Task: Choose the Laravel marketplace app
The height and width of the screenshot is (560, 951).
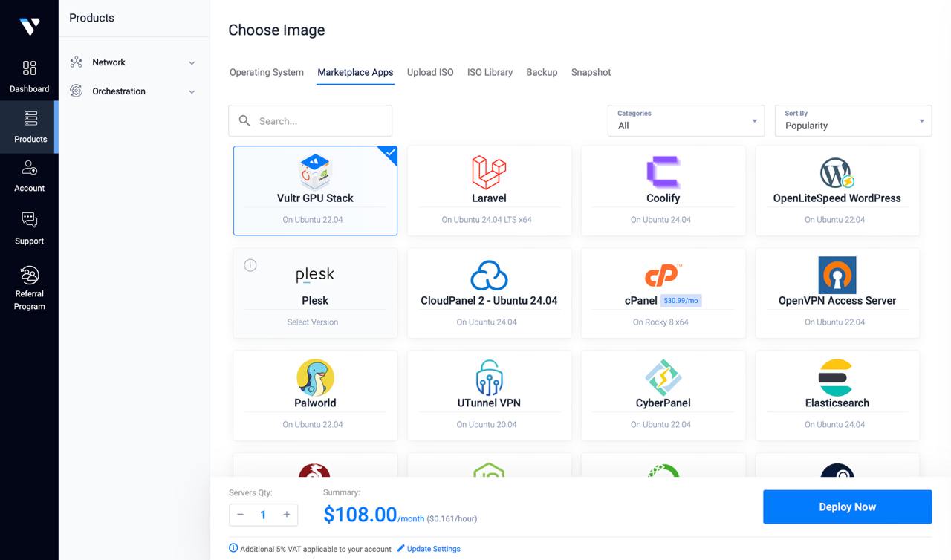Action: click(489, 191)
